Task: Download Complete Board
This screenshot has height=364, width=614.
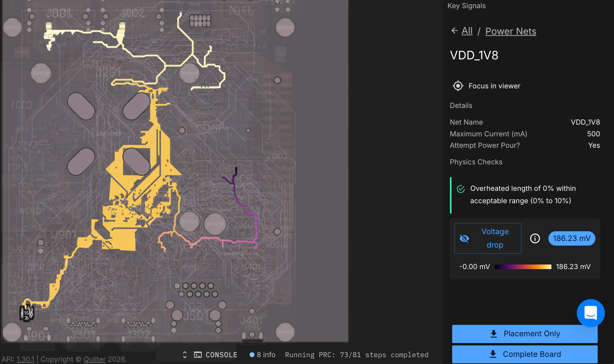Action: click(x=525, y=354)
